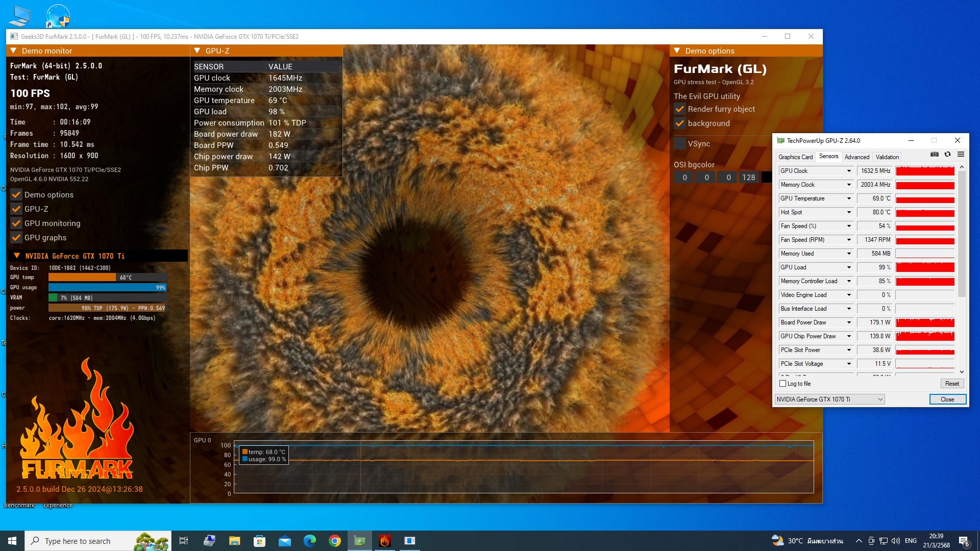Click the GPU-Z sensors scrollbar up arrow
This screenshot has height=551, width=980.
click(x=962, y=167)
